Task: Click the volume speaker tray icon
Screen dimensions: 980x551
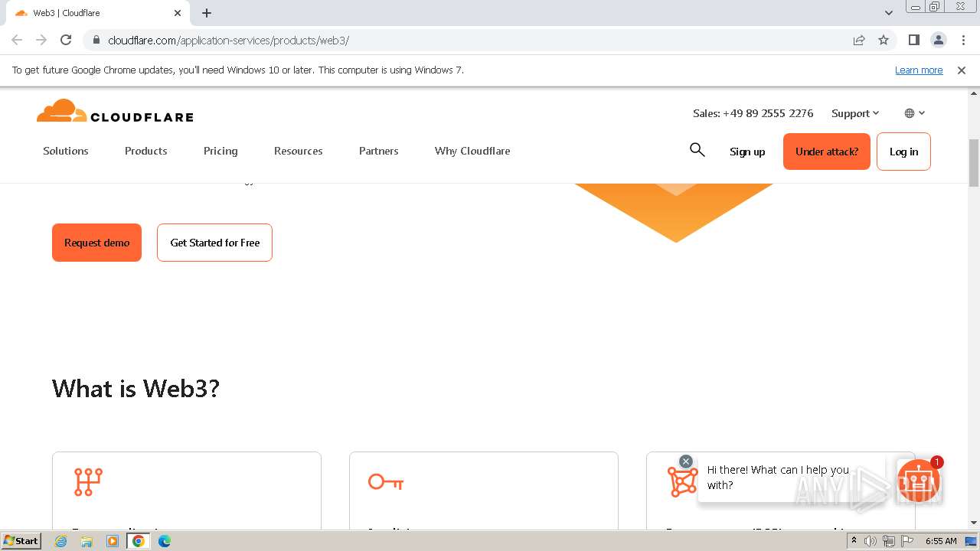Action: [871, 541]
